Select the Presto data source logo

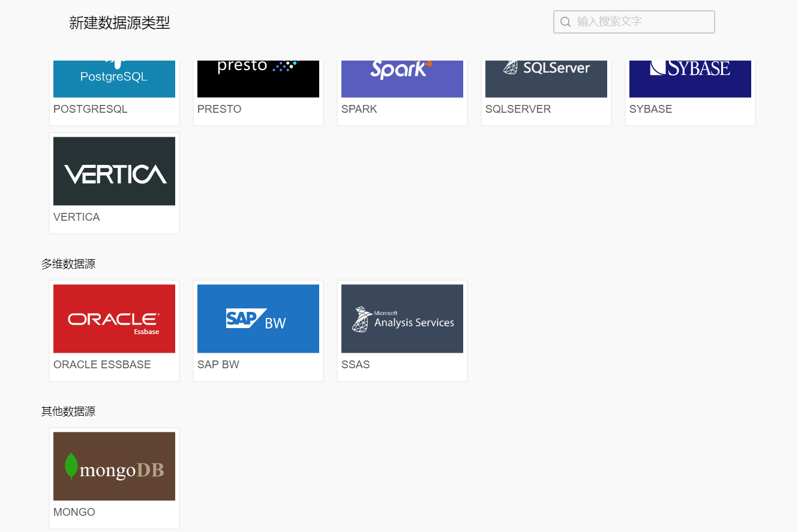[x=258, y=79]
